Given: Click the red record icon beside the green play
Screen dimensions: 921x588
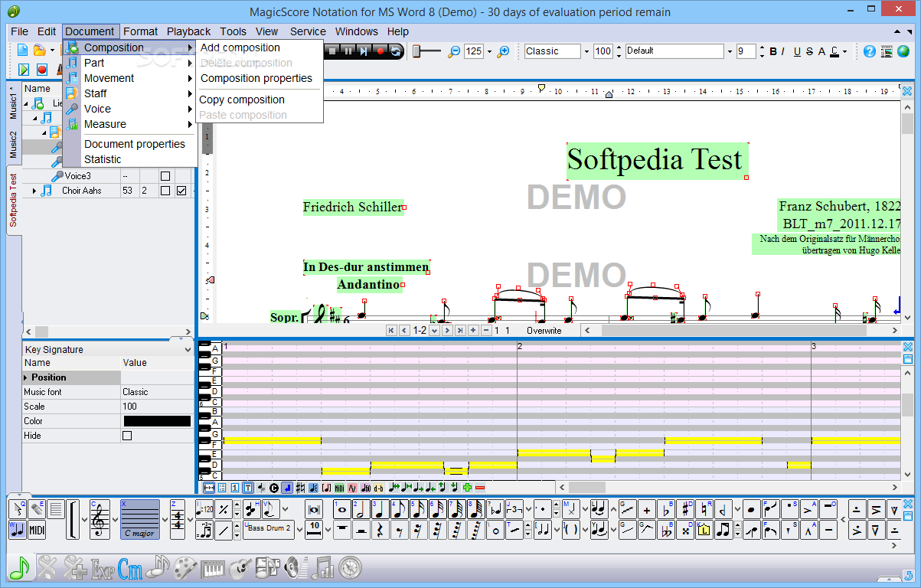Looking at the screenshot, I should click(x=42, y=70).
